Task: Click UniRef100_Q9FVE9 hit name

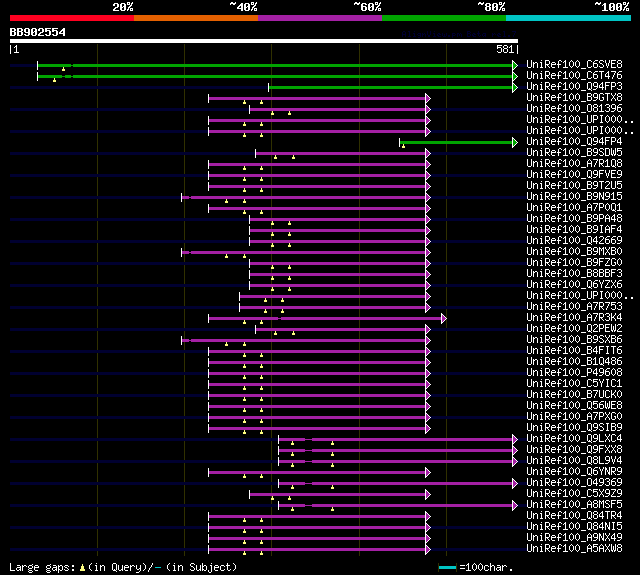Action: pyautogui.click(x=574, y=175)
